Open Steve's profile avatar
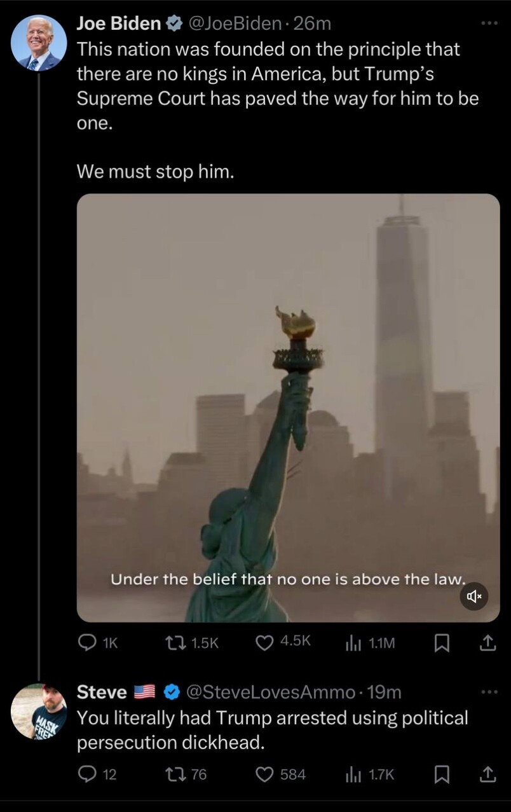 point(39,711)
